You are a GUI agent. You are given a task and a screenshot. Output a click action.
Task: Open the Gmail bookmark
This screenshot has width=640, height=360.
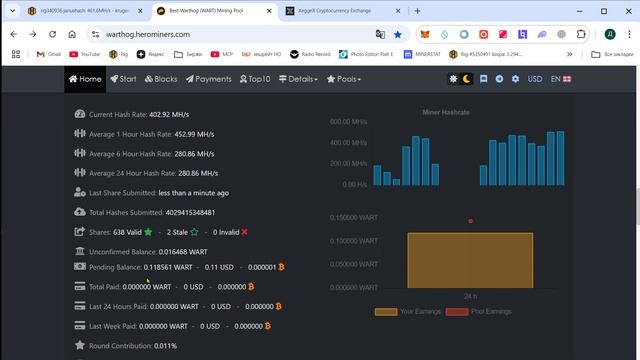point(48,54)
